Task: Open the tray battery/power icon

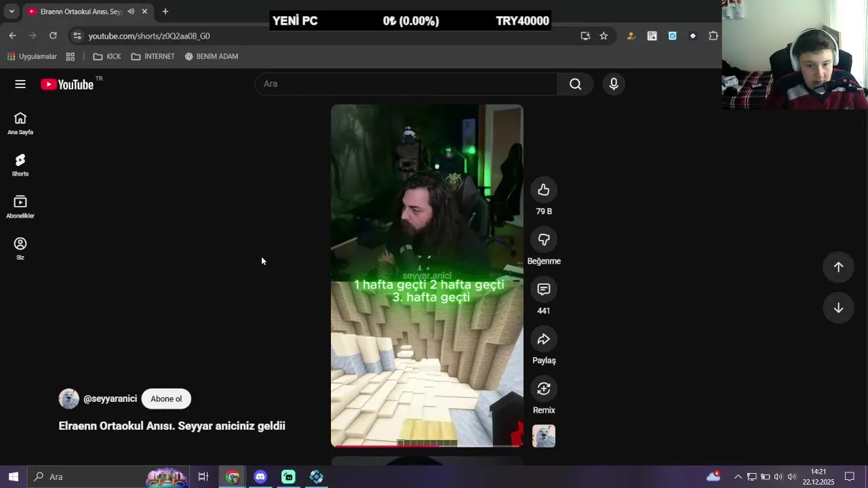Action: coord(765,476)
